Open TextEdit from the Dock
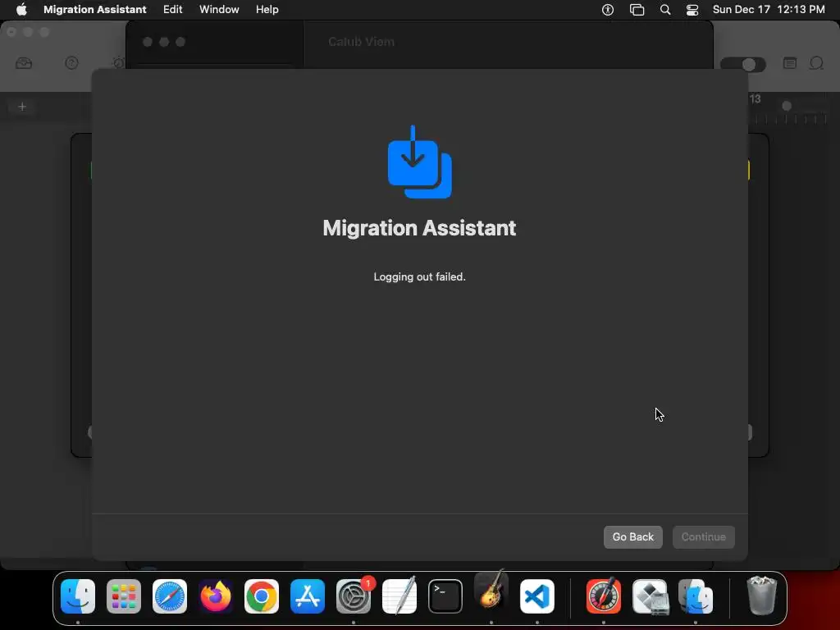This screenshot has height=630, width=840. (399, 596)
